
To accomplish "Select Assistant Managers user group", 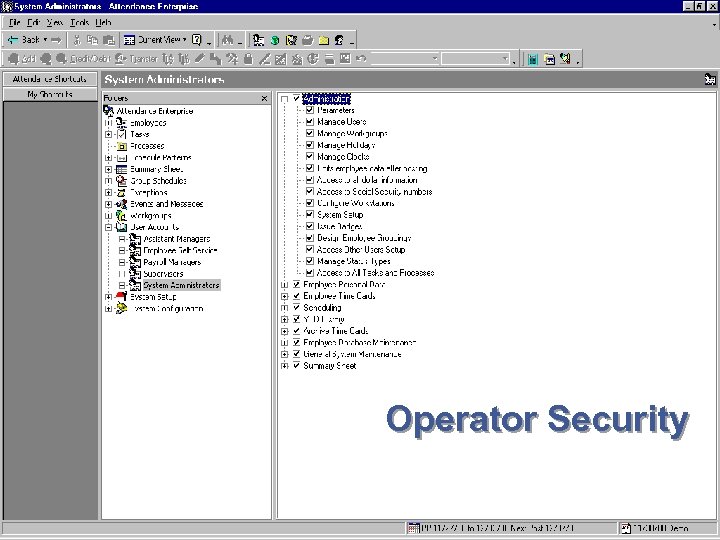I will point(177,239).
